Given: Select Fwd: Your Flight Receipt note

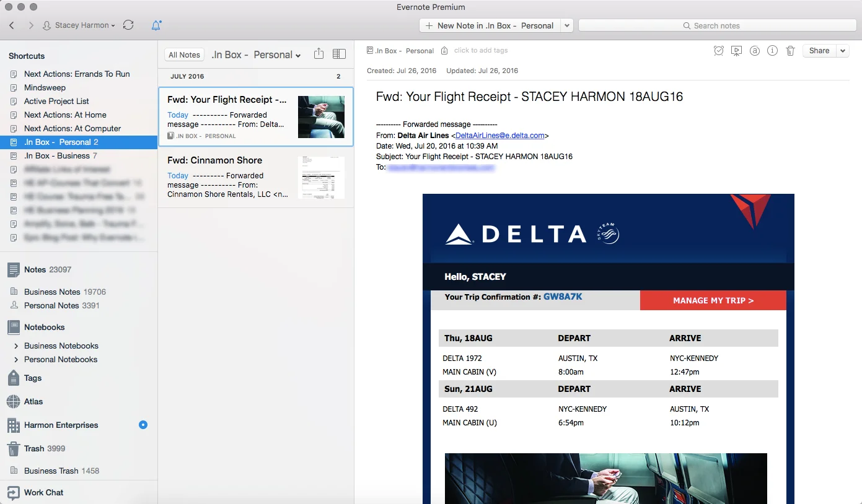Looking at the screenshot, I should (256, 117).
